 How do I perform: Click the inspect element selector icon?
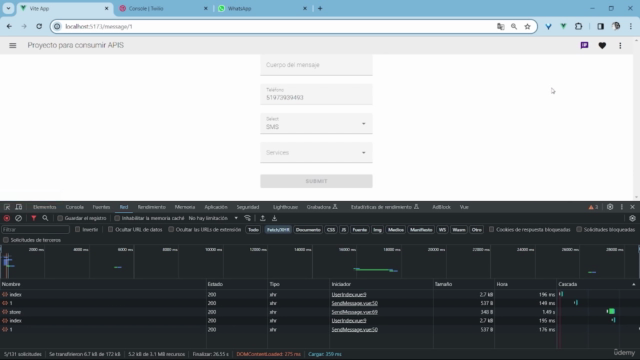coord(7,207)
